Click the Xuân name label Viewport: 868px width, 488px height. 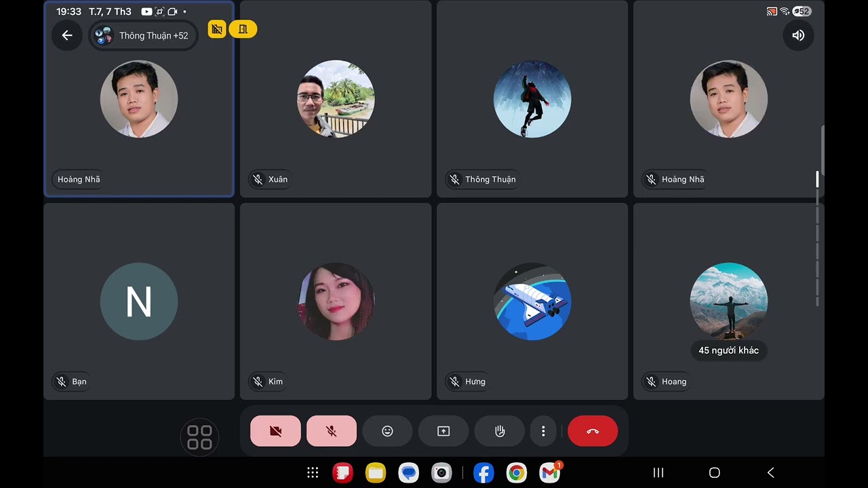270,180
